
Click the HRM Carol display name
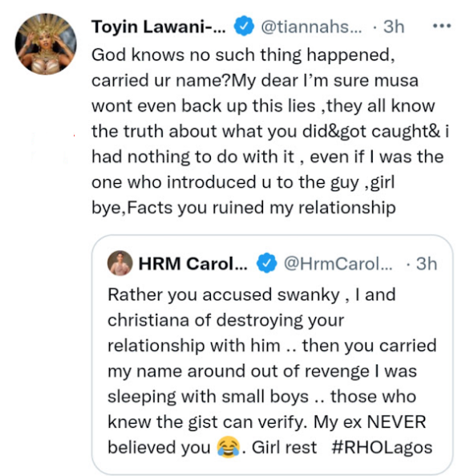193,263
